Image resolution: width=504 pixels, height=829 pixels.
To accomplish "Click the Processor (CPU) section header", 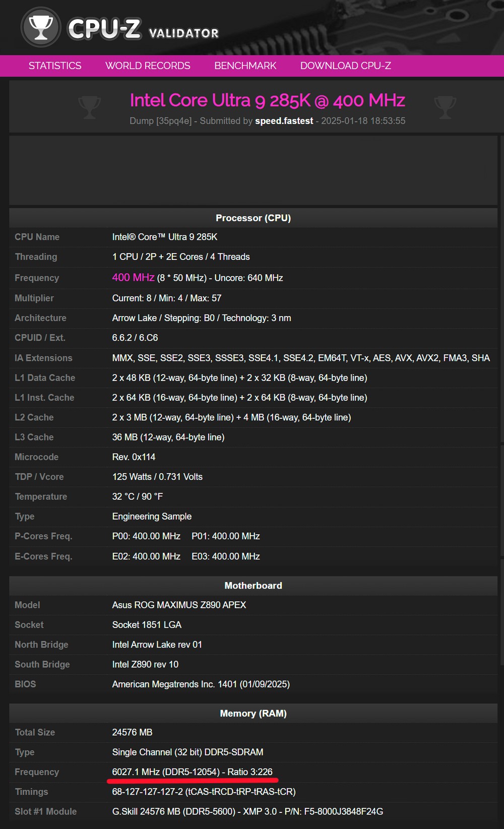I will 254,218.
